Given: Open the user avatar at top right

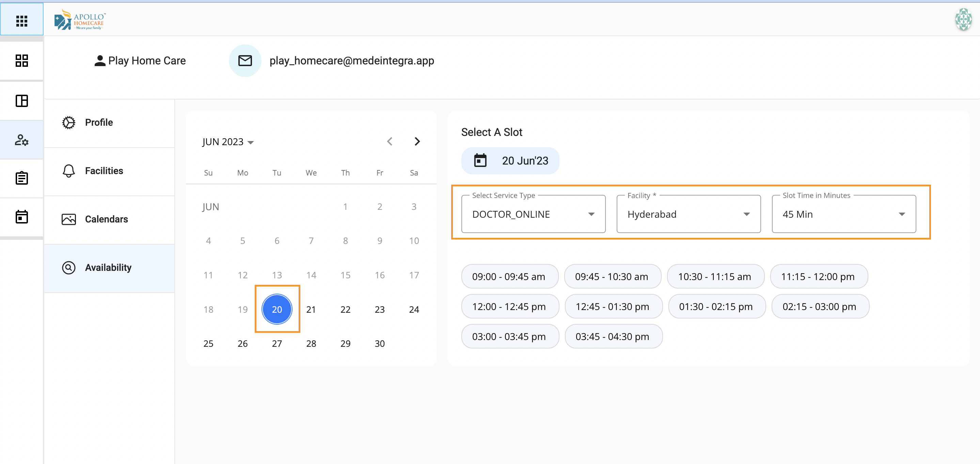Looking at the screenshot, I should [x=963, y=19].
